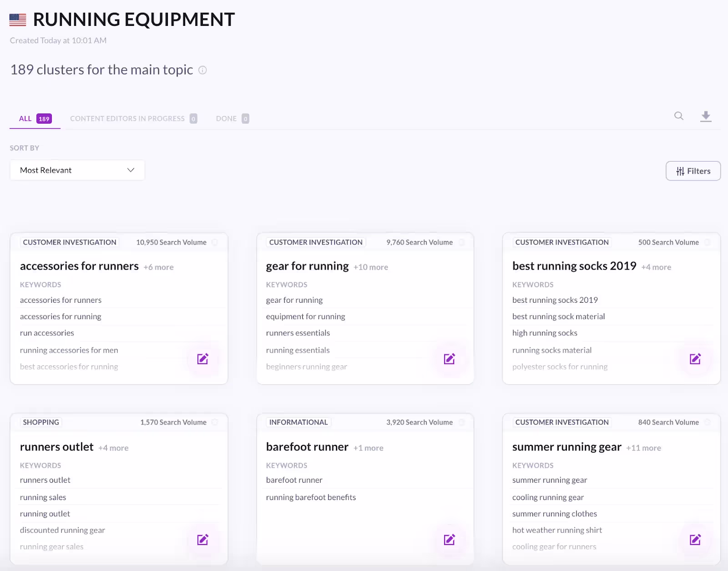This screenshot has height=571, width=728.
Task: Click '840 Search Volume' value
Action: pyautogui.click(x=668, y=422)
